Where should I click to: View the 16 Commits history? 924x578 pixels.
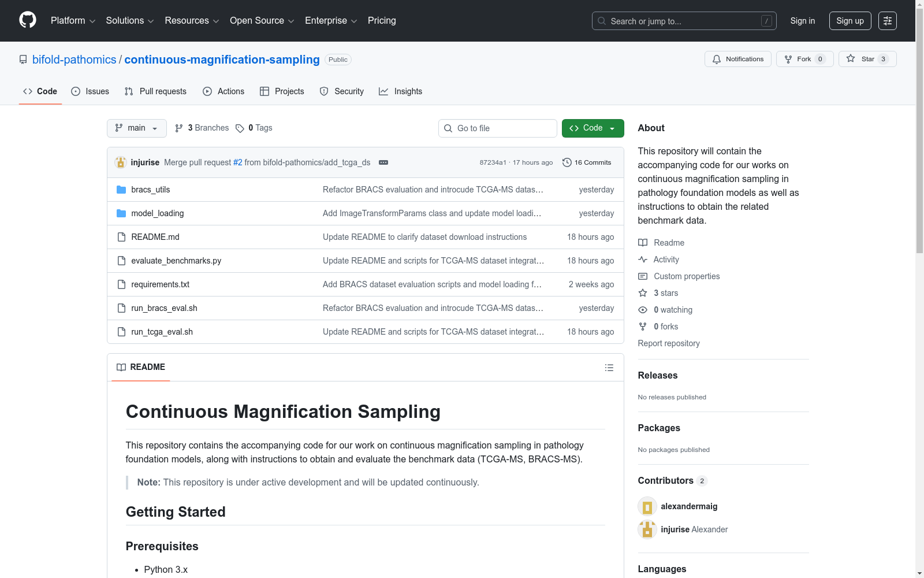pos(587,162)
